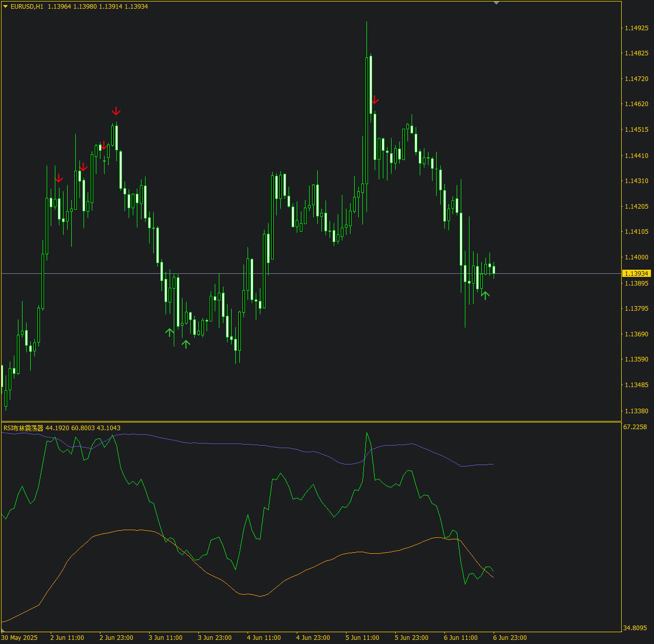
Task: Click the RSI布林震荡器 indicator label
Action: (23, 428)
